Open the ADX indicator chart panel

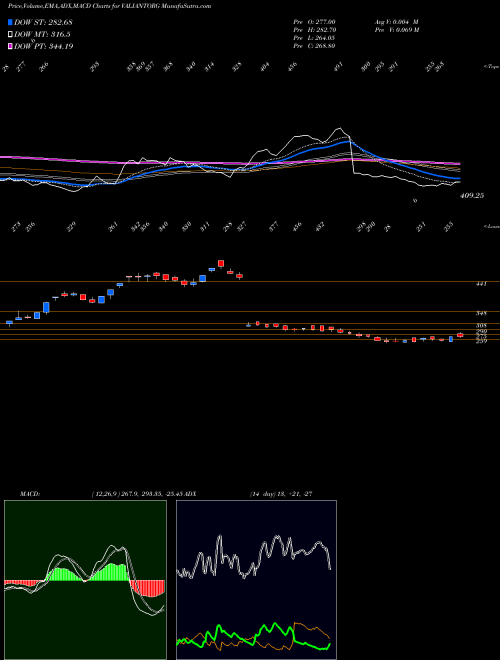coord(256,580)
